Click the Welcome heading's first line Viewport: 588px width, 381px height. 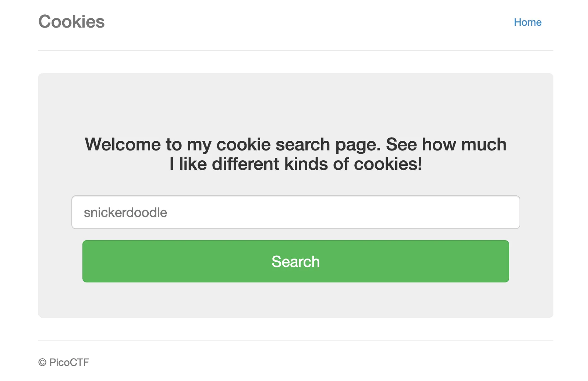pyautogui.click(x=295, y=145)
